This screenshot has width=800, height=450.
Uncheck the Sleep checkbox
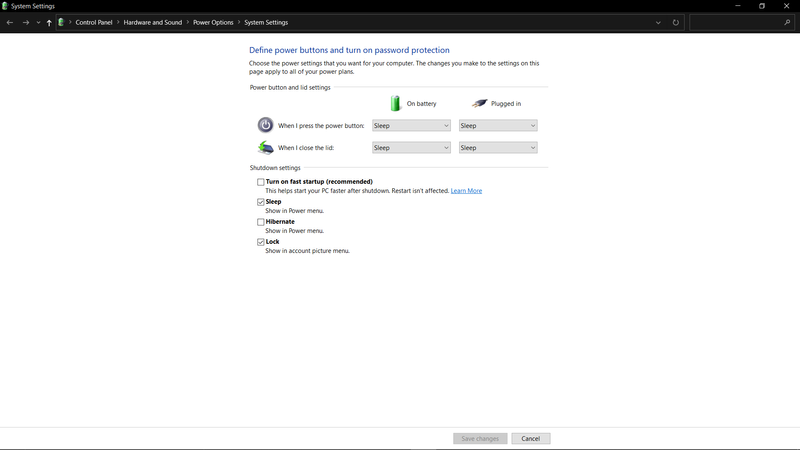pos(261,202)
